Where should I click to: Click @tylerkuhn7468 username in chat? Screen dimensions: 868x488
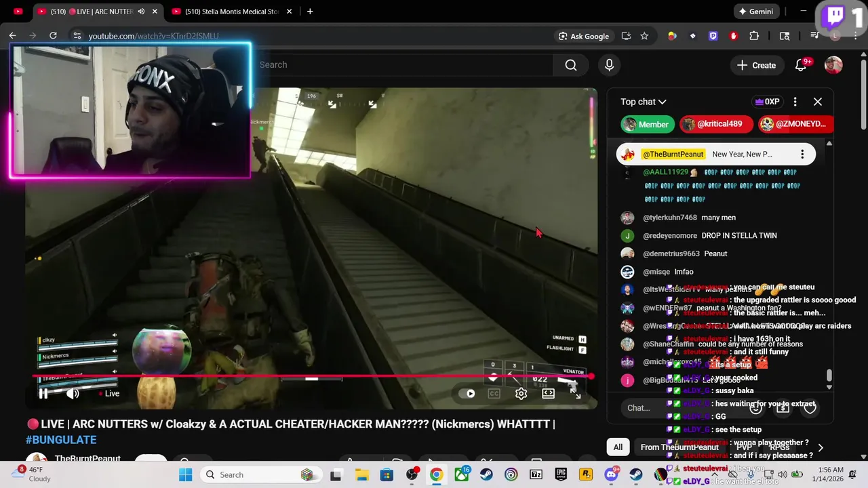pyautogui.click(x=670, y=218)
